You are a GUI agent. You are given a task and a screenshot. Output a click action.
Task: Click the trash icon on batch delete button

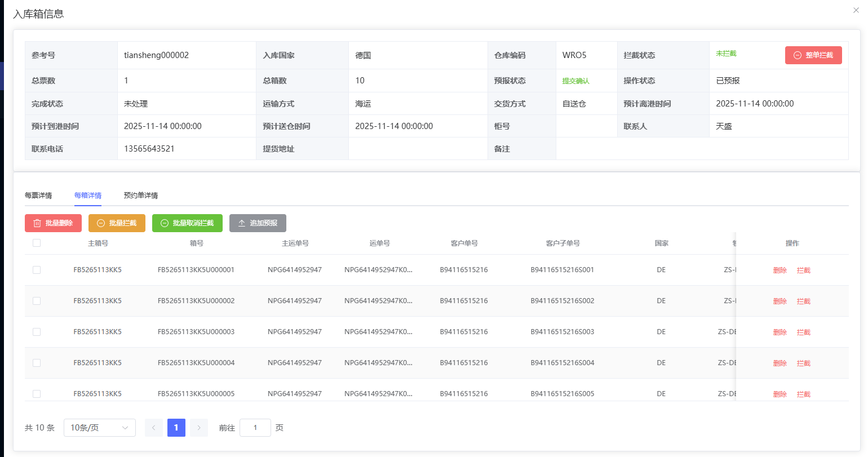[37, 223]
